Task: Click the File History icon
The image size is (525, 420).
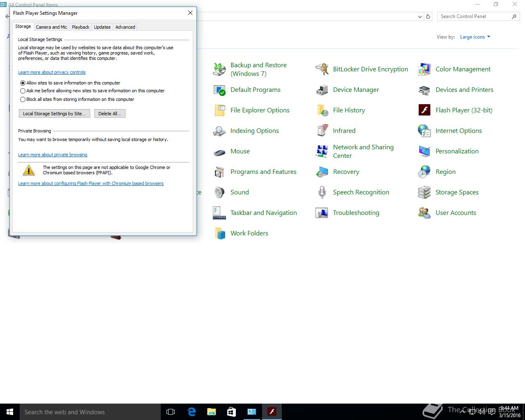Action: 322,110
